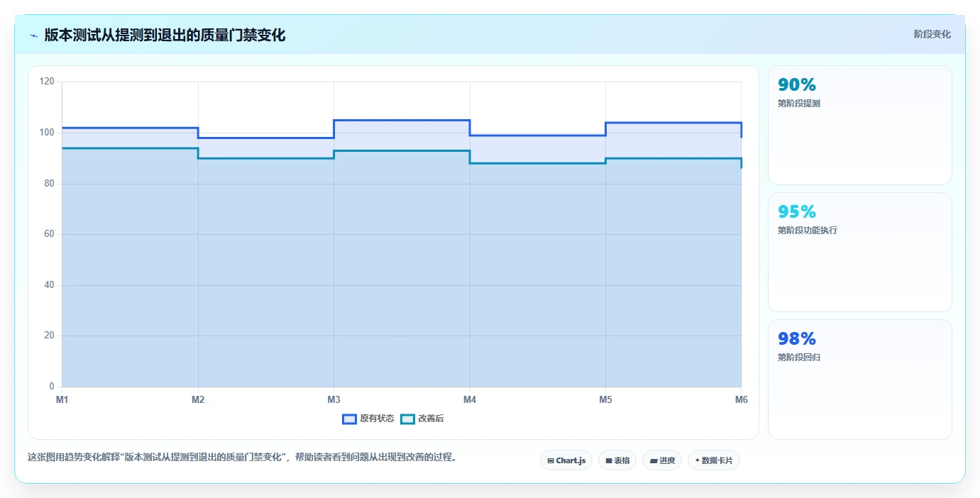This screenshot has width=980, height=498.
Task: Click the 98% value text
Action: pos(797,339)
